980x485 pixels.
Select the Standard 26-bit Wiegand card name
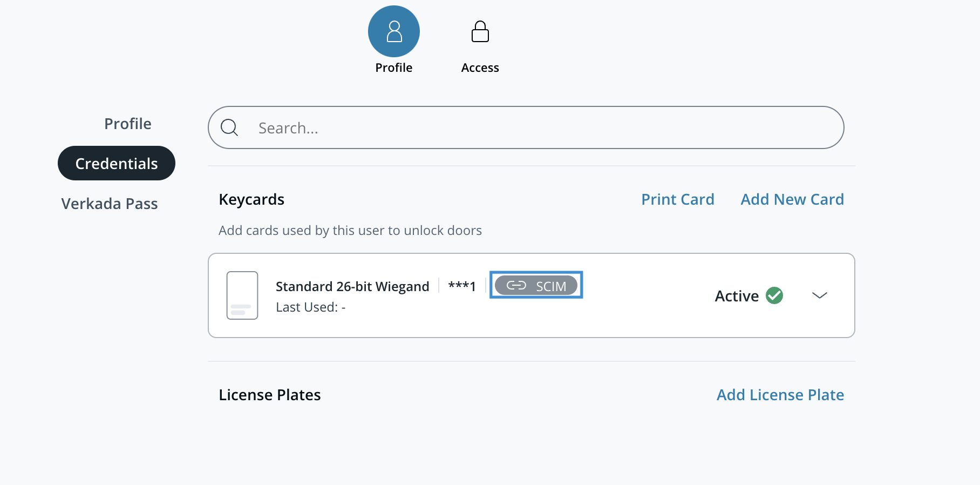[352, 286]
